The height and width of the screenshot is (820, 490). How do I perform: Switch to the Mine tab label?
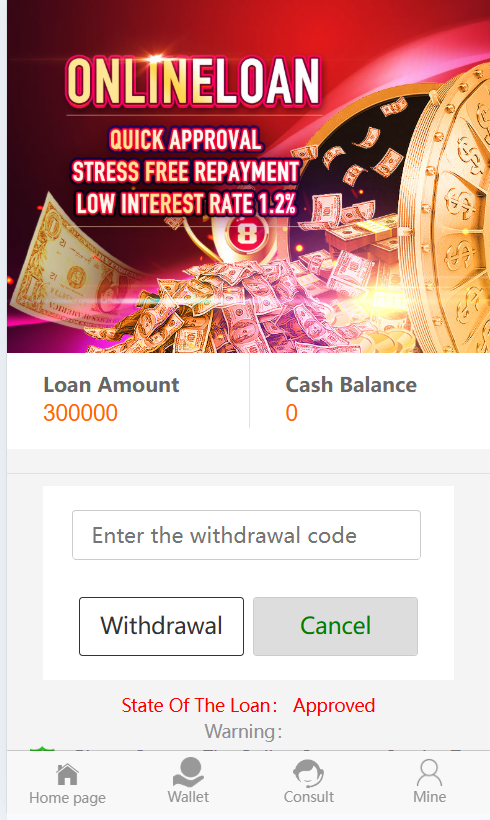coord(429,796)
